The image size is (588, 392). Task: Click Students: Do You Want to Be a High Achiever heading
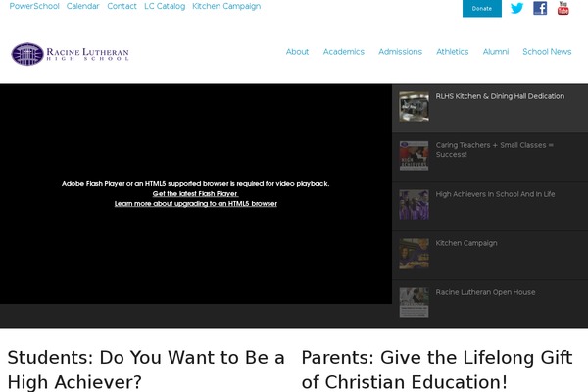146,369
